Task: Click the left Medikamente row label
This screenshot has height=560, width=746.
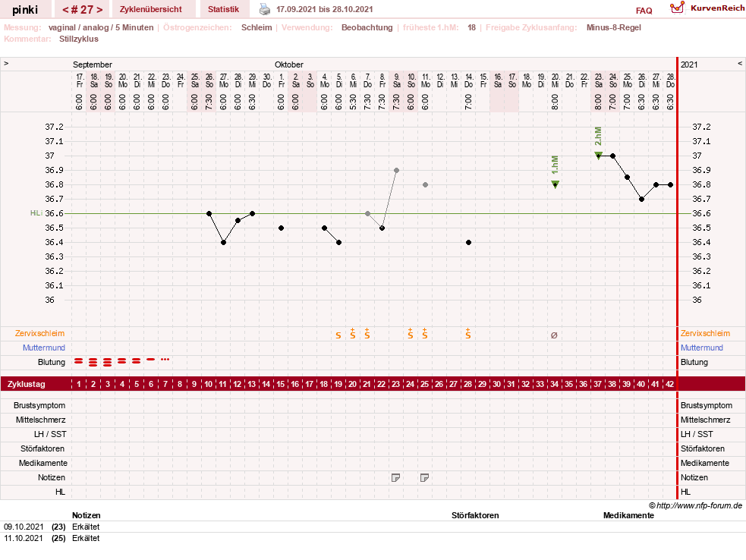Action: click(x=42, y=463)
